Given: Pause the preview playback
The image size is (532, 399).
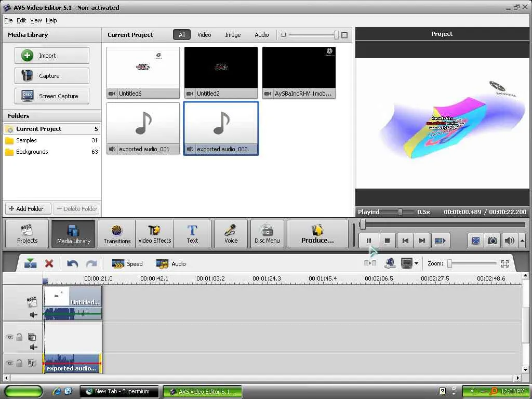Looking at the screenshot, I should [368, 241].
